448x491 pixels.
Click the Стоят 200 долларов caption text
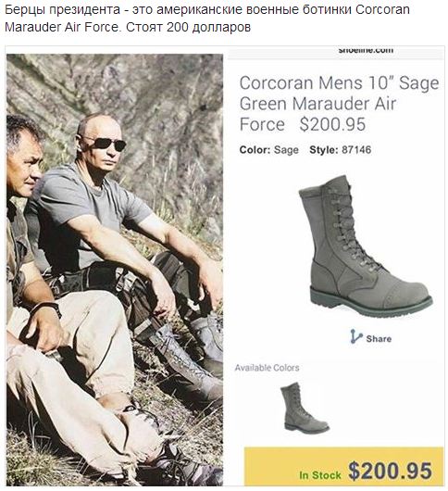click(x=188, y=27)
